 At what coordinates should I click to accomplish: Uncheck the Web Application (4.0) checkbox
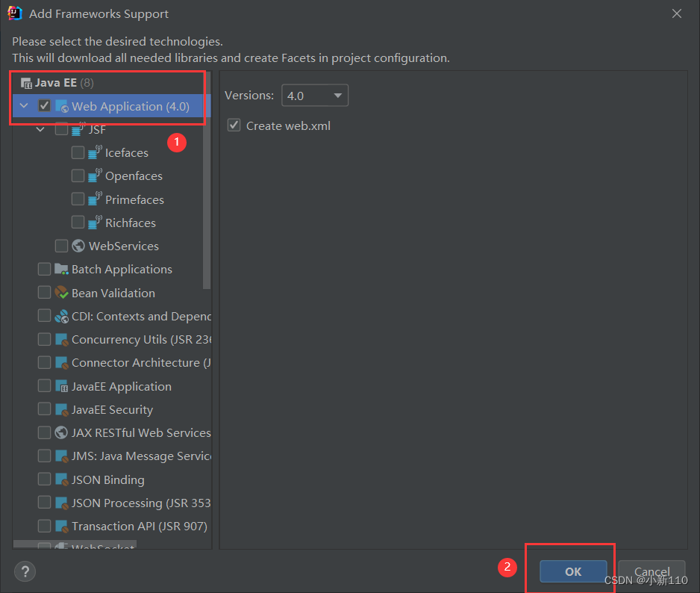click(44, 106)
